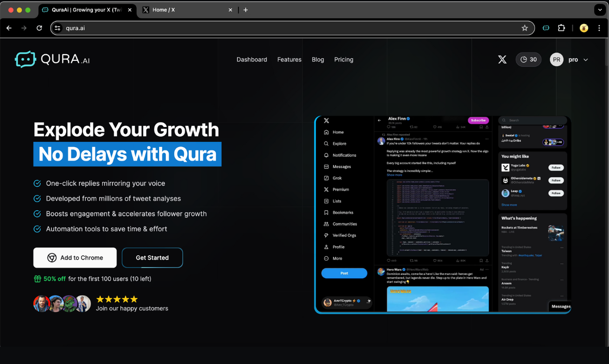The height and width of the screenshot is (364, 609).
Task: Open the 30 credits counter badge
Action: point(528,59)
